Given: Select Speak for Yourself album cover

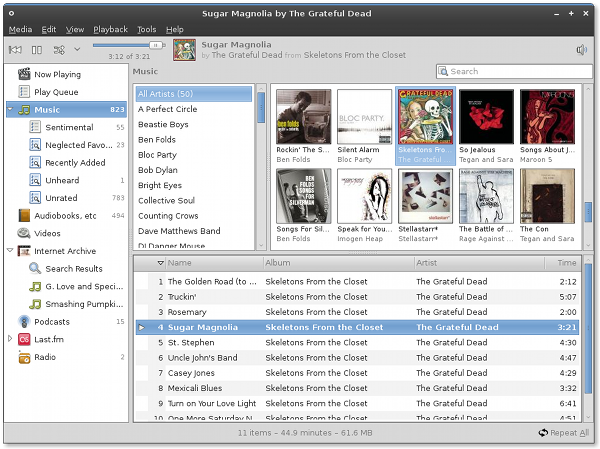Looking at the screenshot, I should point(365,196).
